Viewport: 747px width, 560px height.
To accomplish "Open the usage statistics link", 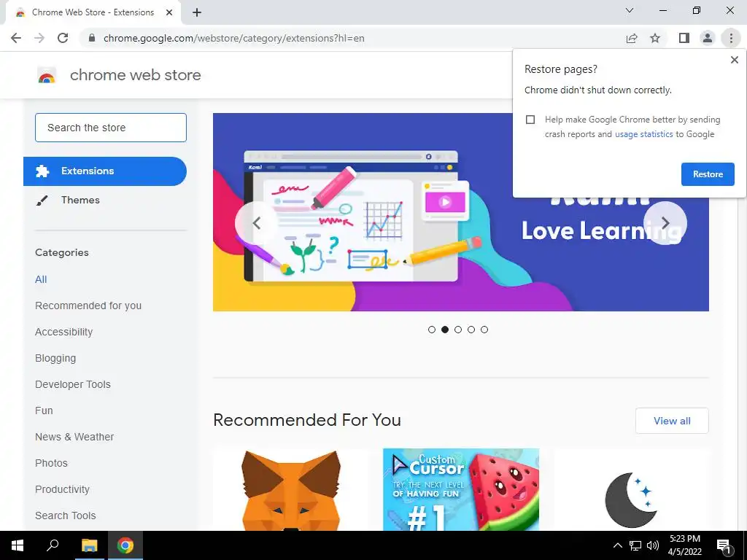I will [x=643, y=134].
